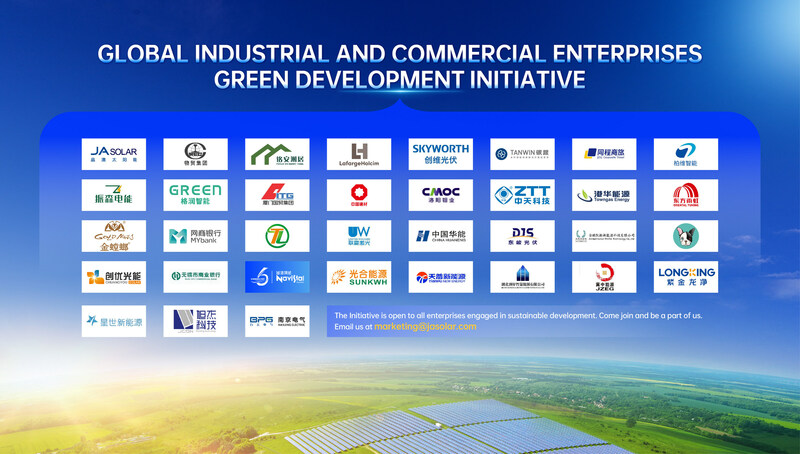Select the JZEG red circle logo
This screenshot has width=800, height=454.
(603, 277)
